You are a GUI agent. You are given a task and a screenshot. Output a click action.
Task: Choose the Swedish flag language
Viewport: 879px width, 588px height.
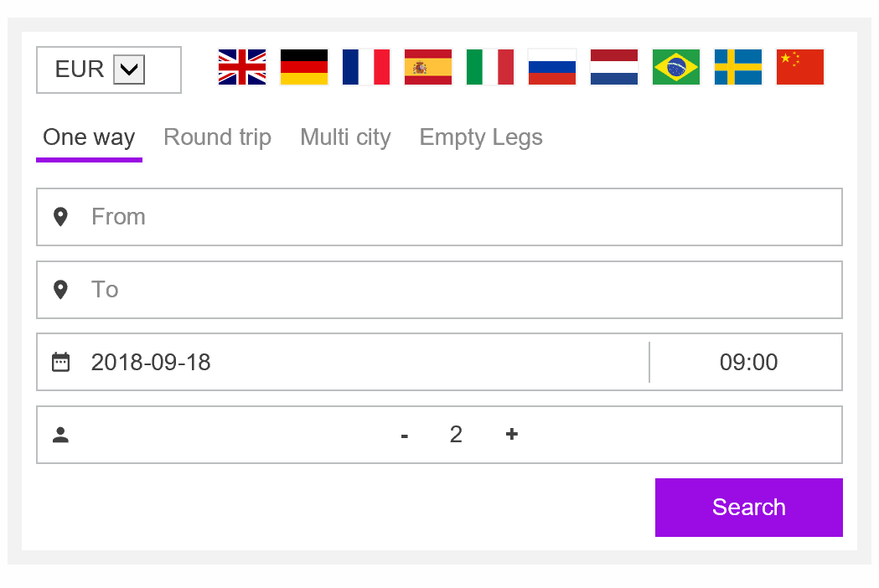coord(737,67)
